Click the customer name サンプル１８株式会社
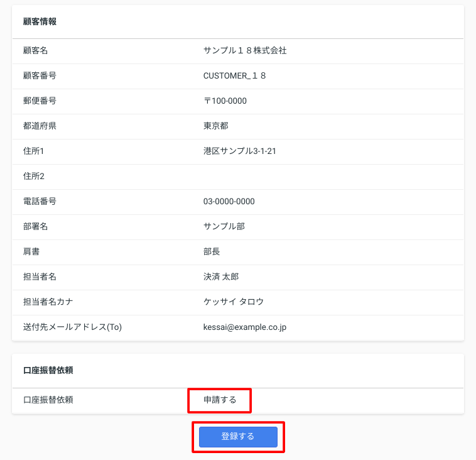 pos(245,50)
